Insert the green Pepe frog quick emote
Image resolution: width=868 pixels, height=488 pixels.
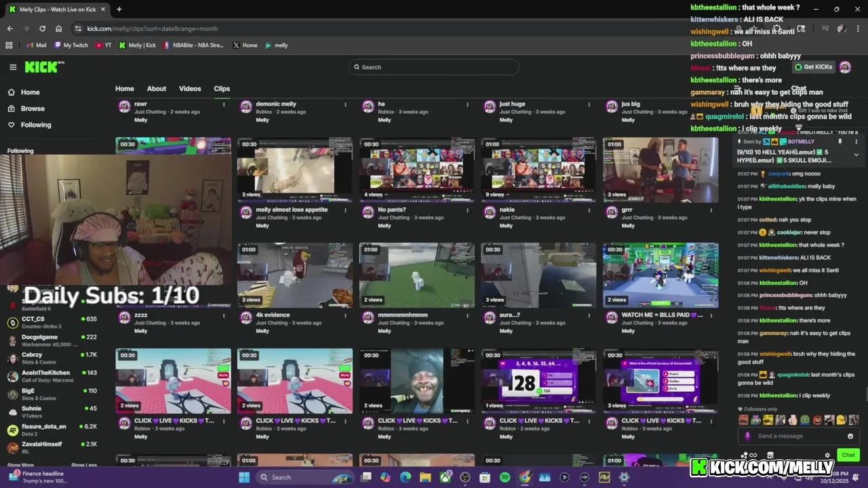(805, 420)
